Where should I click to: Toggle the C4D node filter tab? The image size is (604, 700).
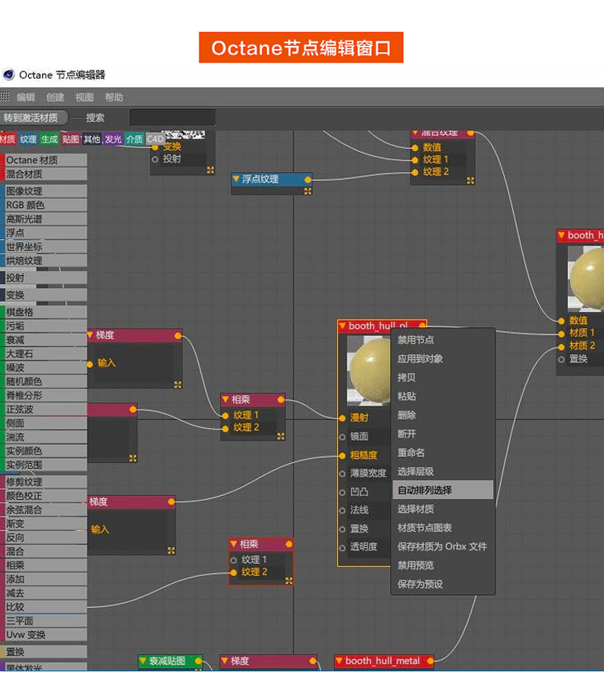[x=154, y=139]
